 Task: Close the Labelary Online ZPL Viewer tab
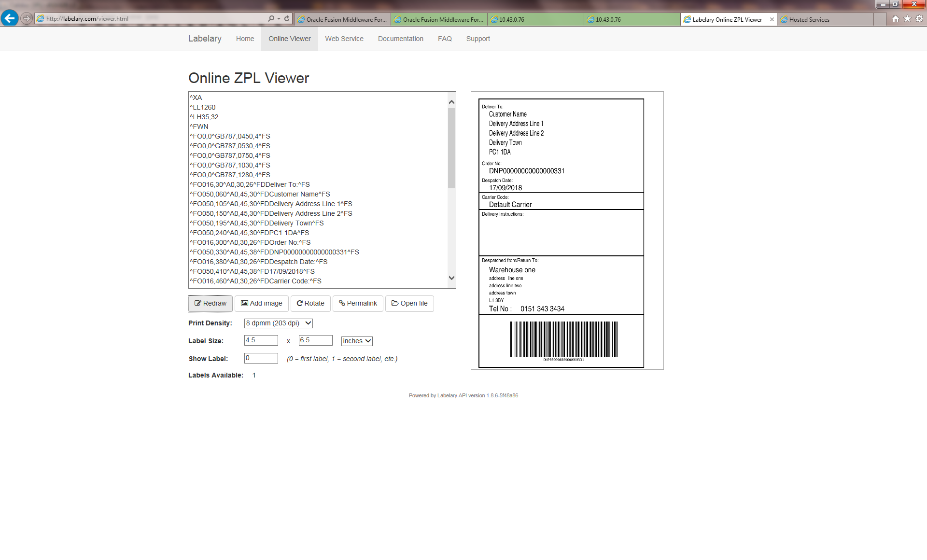772,19
